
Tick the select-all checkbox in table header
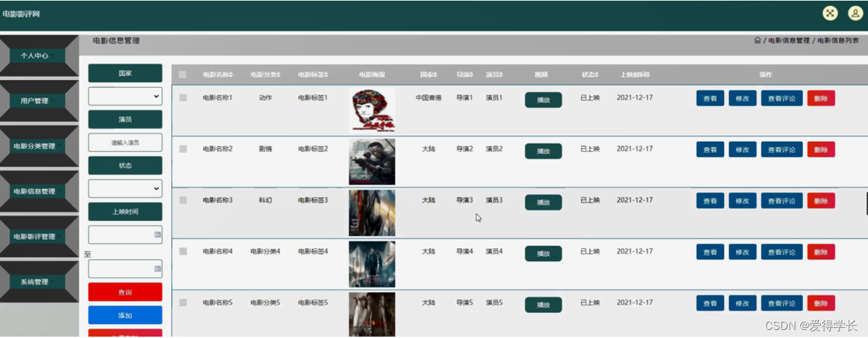pos(183,74)
